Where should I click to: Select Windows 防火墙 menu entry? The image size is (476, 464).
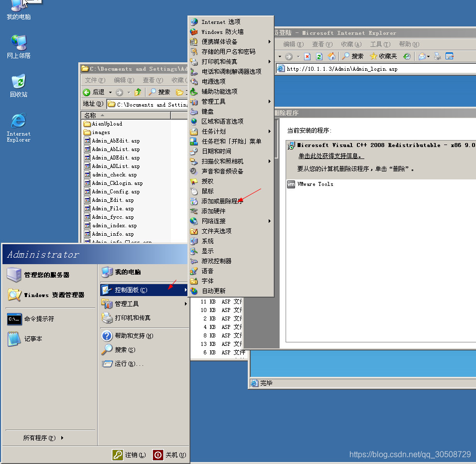pos(231,32)
